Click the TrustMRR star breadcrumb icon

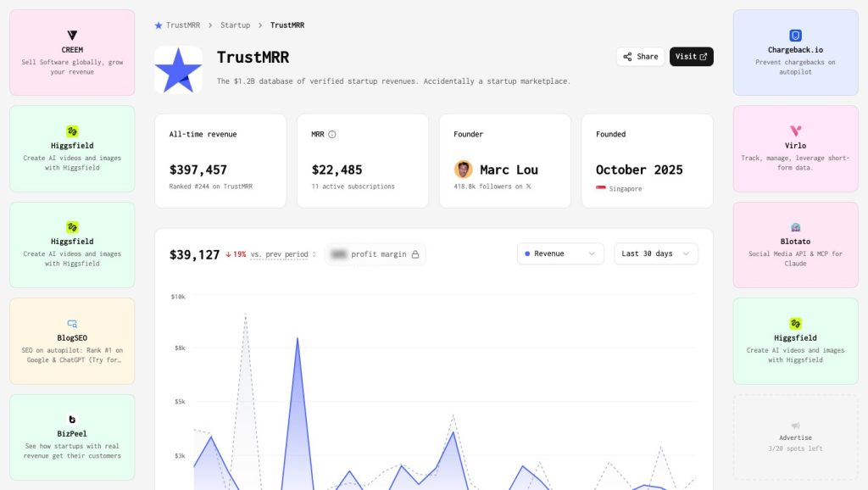point(159,25)
